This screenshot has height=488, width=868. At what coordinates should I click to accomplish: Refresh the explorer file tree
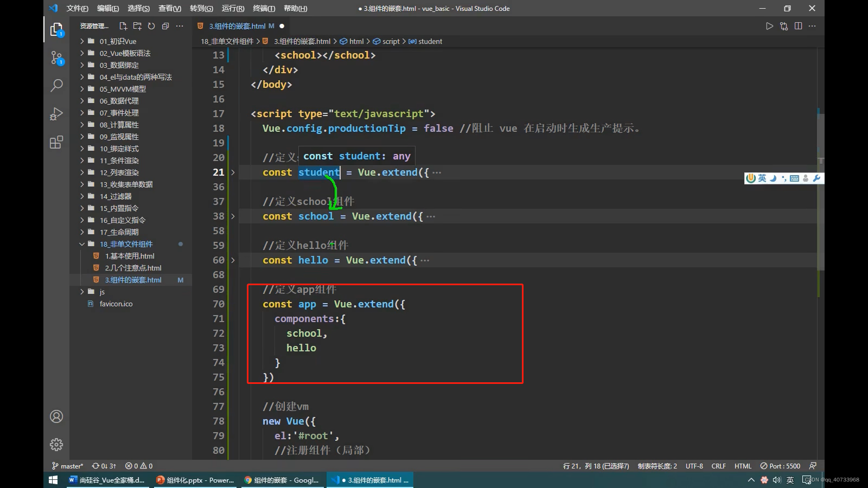click(151, 26)
